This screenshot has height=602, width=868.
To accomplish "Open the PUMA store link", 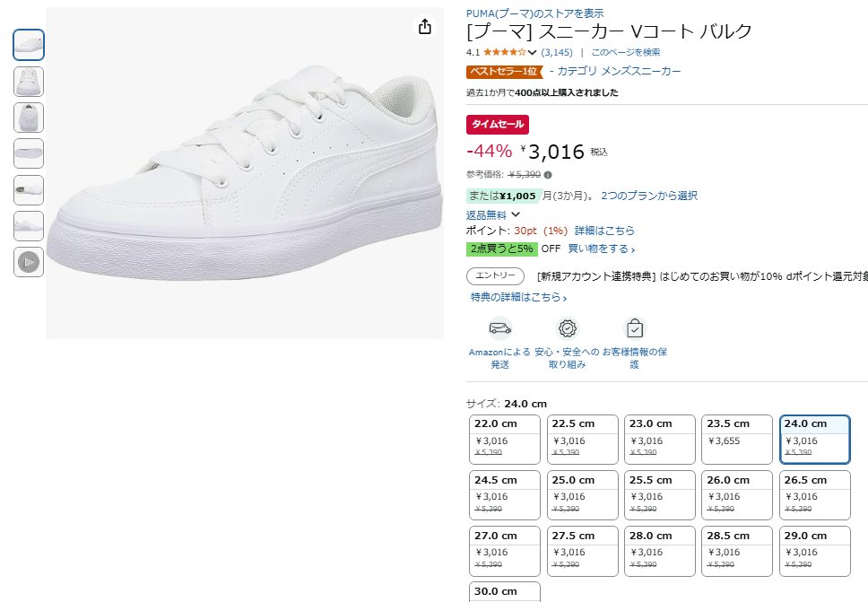I will 534,13.
